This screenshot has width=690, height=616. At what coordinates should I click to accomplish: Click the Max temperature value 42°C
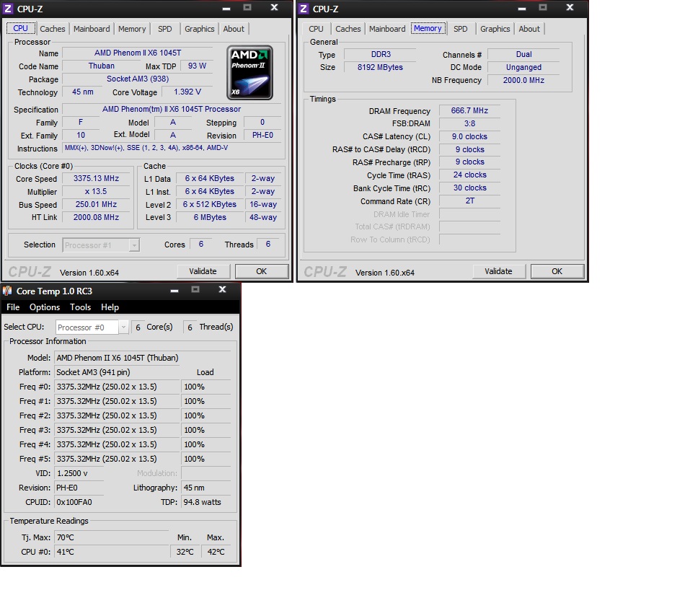[216, 552]
